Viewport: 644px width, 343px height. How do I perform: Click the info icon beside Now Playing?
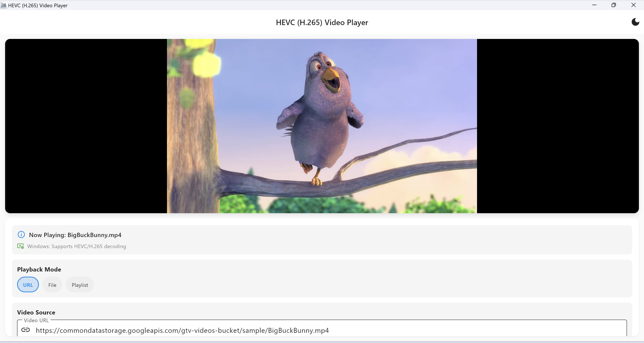21,234
